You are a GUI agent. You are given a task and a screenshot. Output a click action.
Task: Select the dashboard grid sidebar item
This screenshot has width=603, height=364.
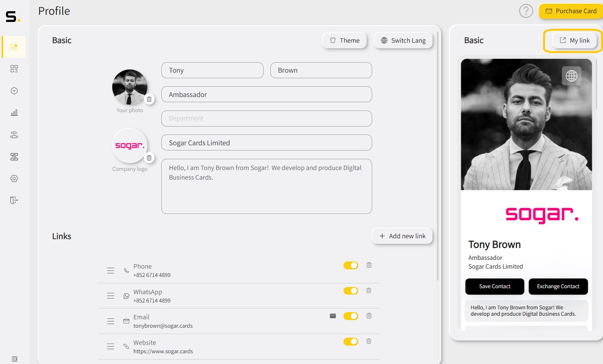(14, 69)
